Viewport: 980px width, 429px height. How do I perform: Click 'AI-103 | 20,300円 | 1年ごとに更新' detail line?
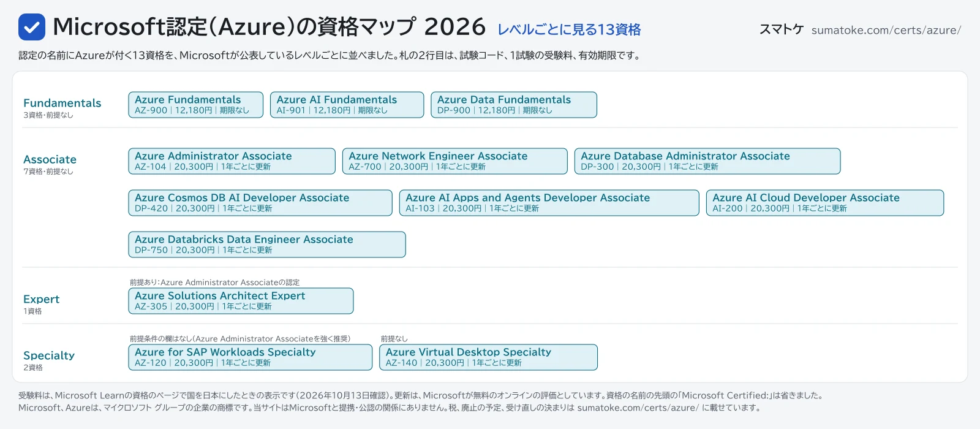[472, 208]
